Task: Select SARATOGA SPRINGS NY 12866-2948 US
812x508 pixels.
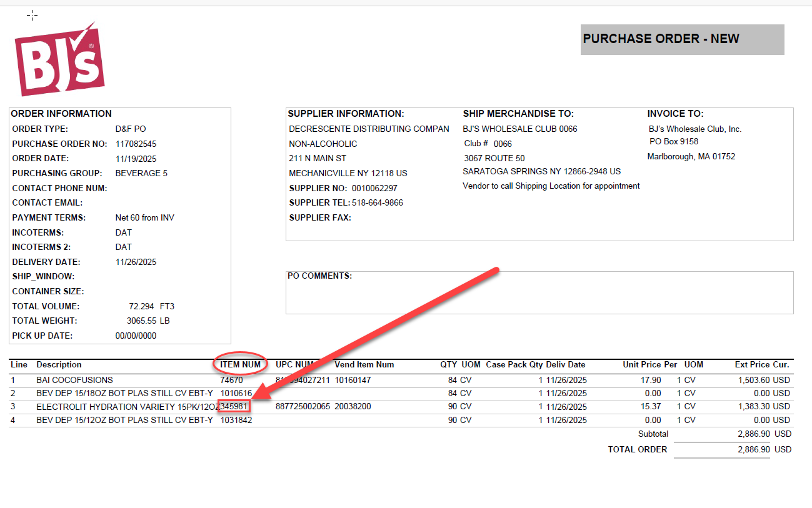Action: [542, 171]
